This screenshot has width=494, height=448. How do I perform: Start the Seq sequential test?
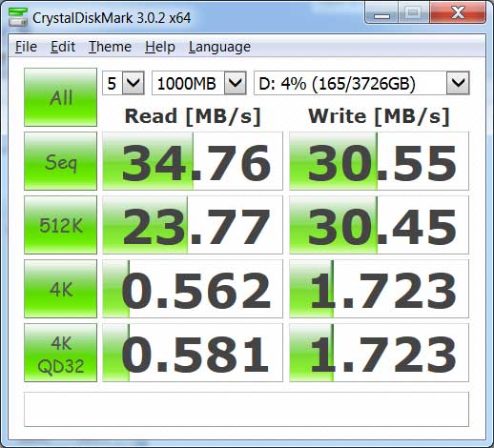click(x=60, y=161)
